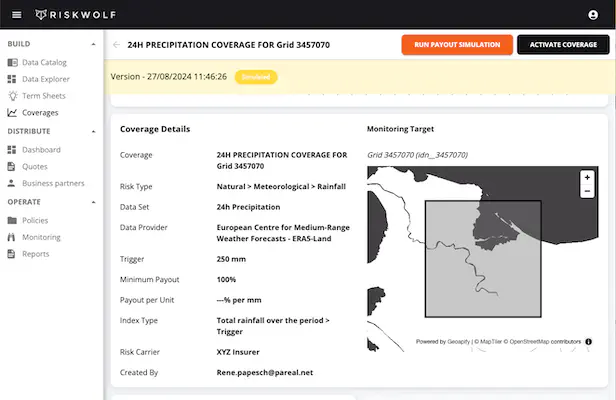This screenshot has height=400, width=616.
Task: Click the Business partners person icon
Action: coord(11,183)
